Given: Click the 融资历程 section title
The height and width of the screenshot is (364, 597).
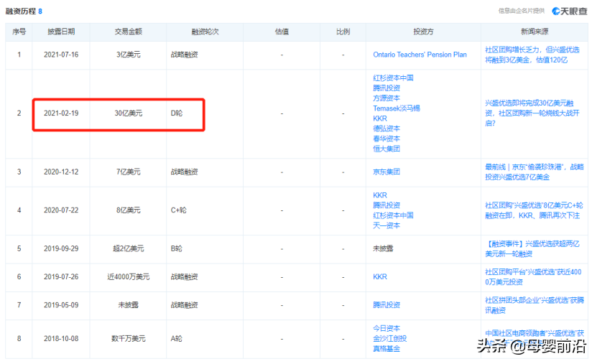Looking at the screenshot, I should click(21, 11).
